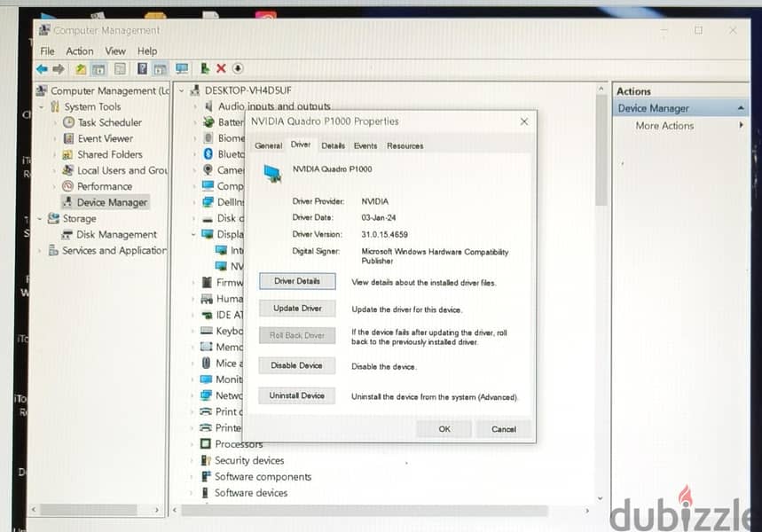Screen dimensions: 762x532
Task: Click the Driver Date value 03-Jan-24
Action: coord(379,217)
